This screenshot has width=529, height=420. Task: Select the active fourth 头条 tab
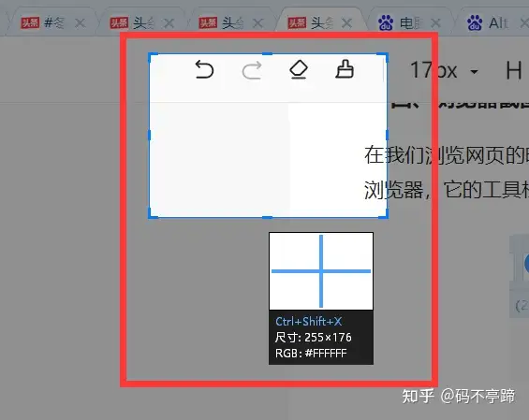[320, 23]
